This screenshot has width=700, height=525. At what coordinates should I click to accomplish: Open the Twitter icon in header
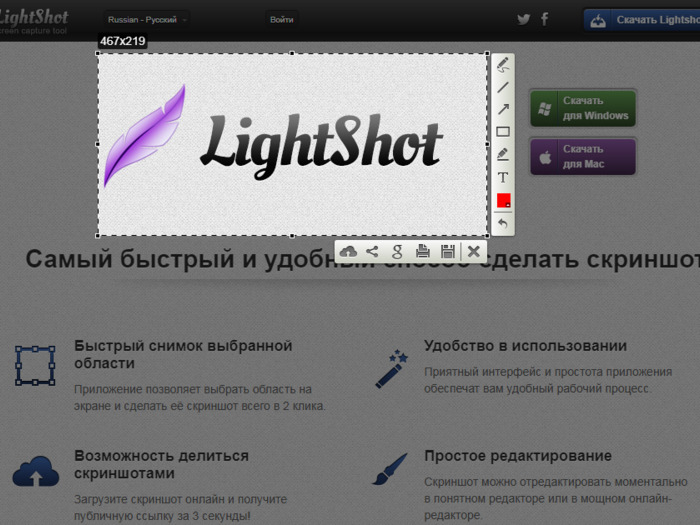point(523,19)
